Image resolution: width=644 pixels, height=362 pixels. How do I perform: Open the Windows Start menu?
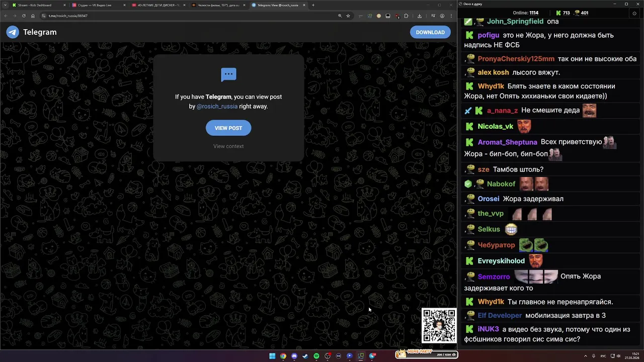point(272,356)
